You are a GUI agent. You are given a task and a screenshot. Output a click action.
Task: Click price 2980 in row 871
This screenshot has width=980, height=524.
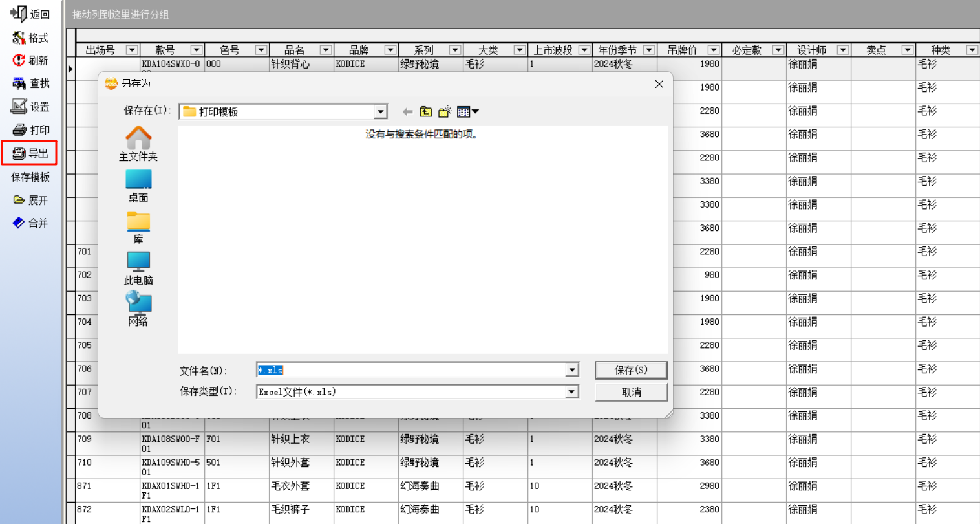click(x=689, y=490)
